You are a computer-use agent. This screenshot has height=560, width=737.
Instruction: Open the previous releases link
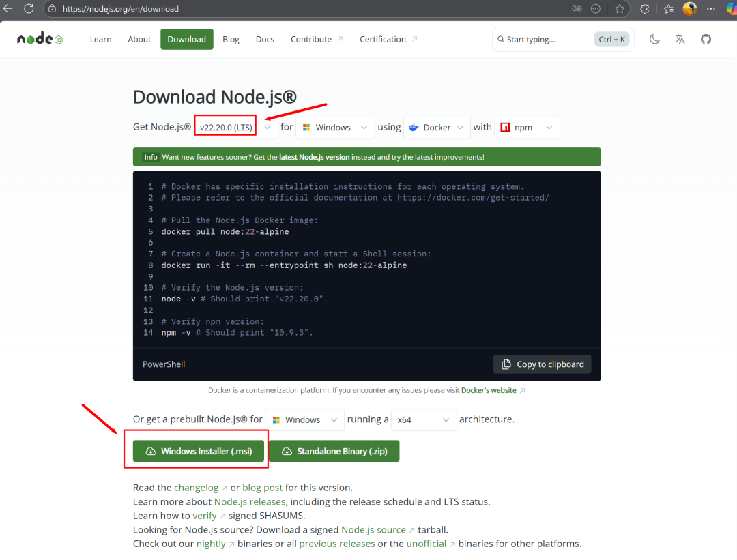click(337, 544)
